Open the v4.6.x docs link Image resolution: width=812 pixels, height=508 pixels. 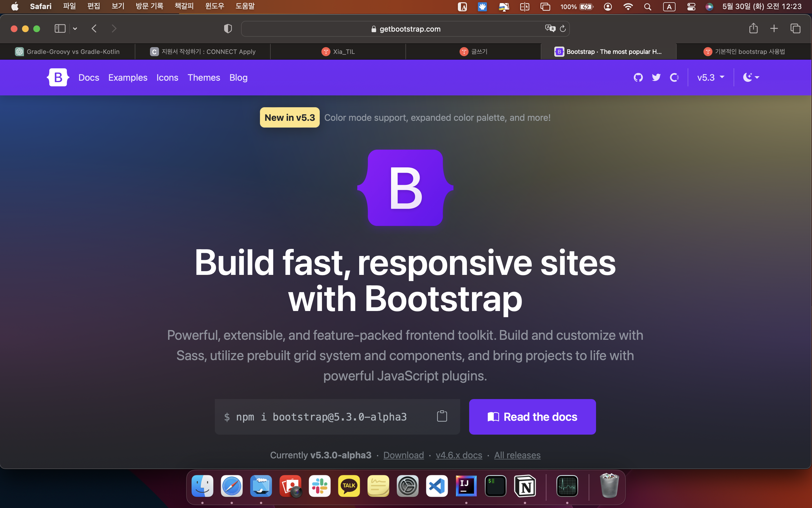[459, 455]
